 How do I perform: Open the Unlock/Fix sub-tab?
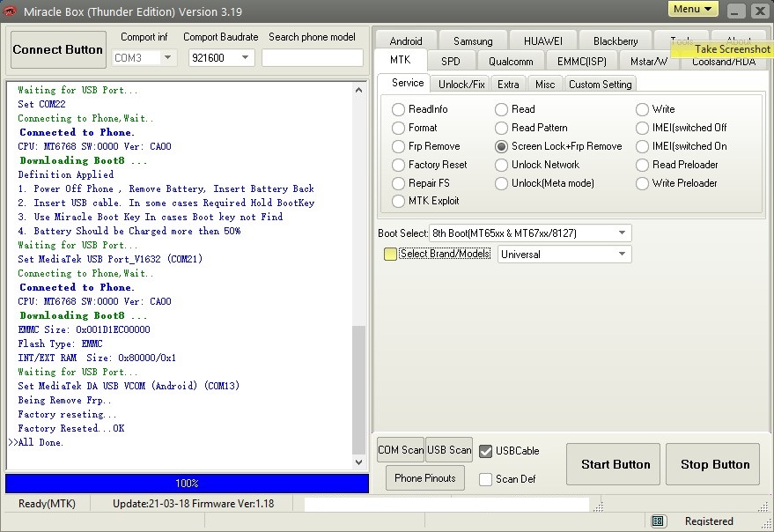[461, 85]
